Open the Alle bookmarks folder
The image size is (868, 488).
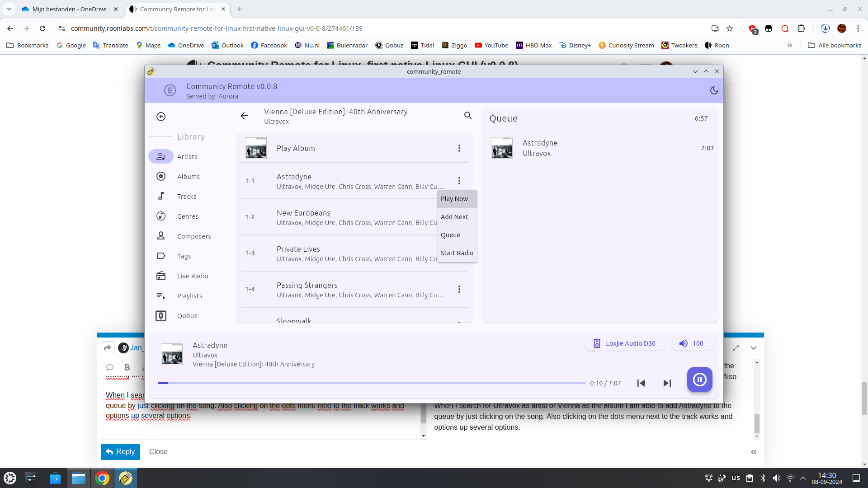pos(835,45)
